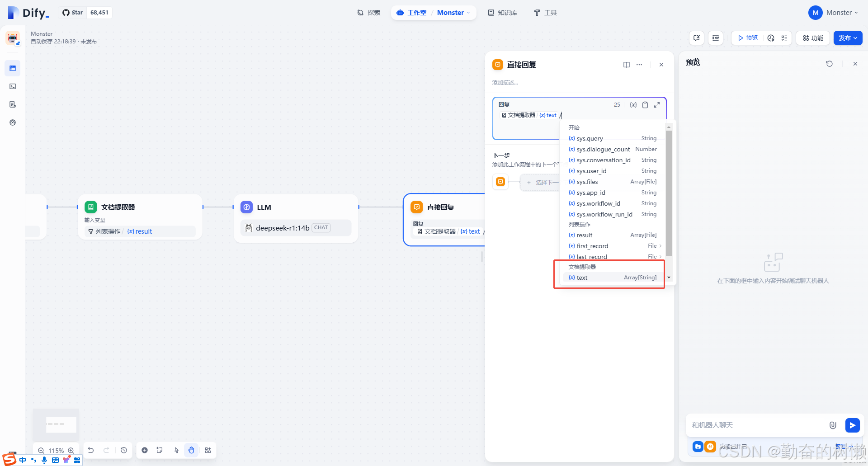The height and width of the screenshot is (466, 868).
Task: Click the Dify logo
Action: 28,13
